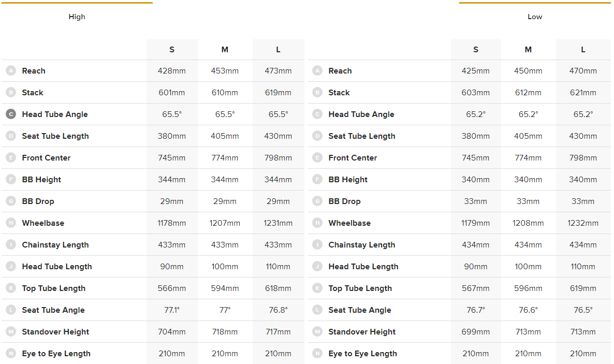Click the 453mm Reach value in High table
This screenshot has width=614, height=364.
point(225,71)
